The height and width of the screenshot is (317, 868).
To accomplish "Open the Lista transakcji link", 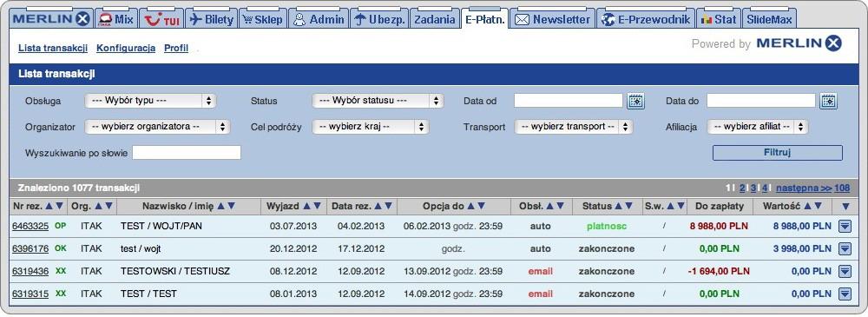I will pyautogui.click(x=53, y=49).
